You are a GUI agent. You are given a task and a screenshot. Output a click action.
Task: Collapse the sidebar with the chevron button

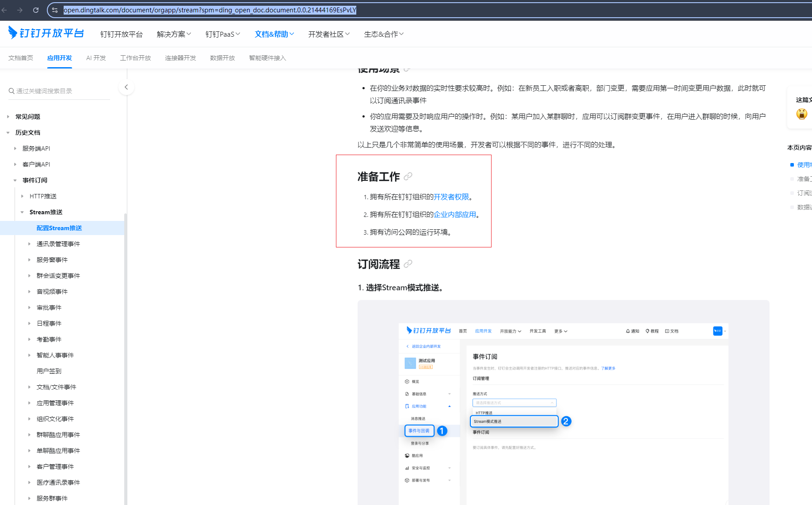coord(126,87)
